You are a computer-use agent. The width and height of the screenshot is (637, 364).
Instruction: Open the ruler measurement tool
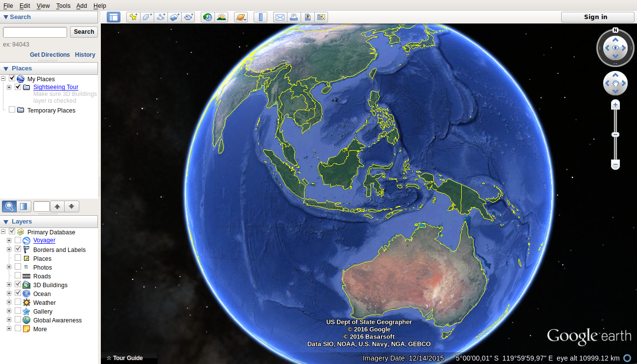click(x=260, y=17)
